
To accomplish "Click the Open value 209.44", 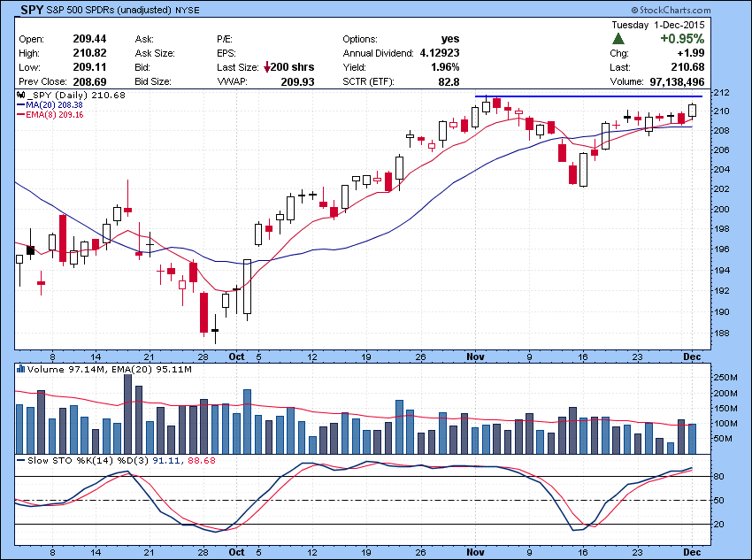I will [x=89, y=39].
